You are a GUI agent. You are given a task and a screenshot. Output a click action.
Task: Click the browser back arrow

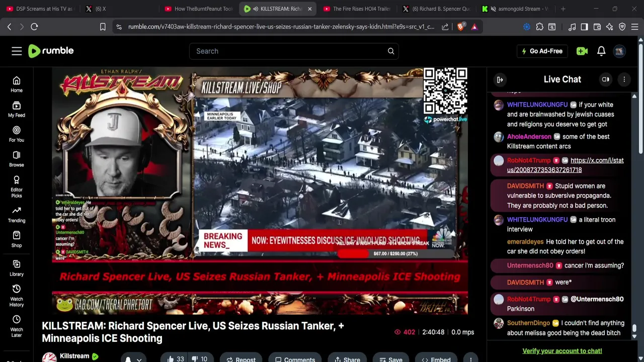[9, 27]
